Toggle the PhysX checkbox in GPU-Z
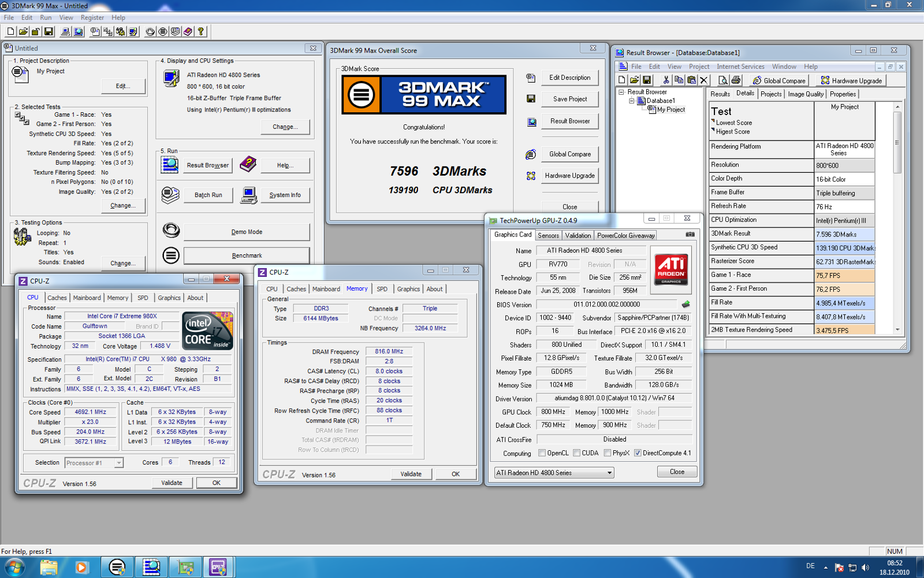Screen dimensions: 924x578 click(x=608, y=453)
